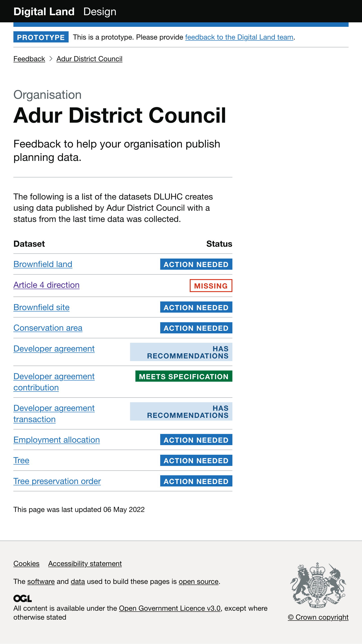Open Employment allocation dataset link
Image resolution: width=362 pixels, height=644 pixels.
click(57, 440)
